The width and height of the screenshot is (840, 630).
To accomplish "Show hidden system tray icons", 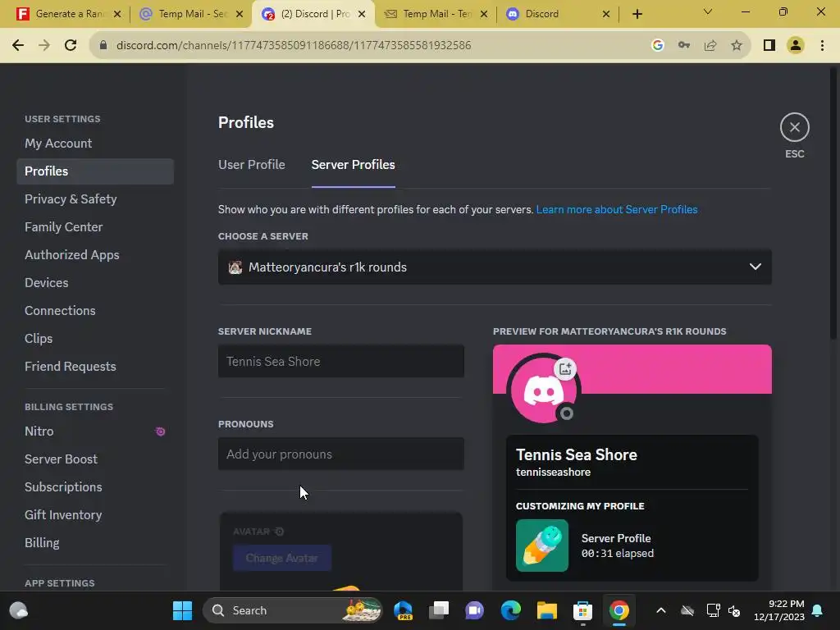I will [661, 610].
